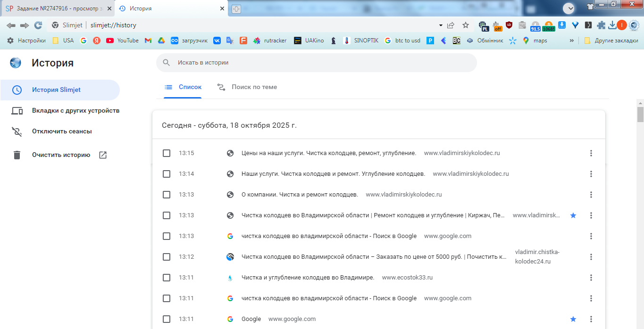Viewport: 644px width, 329px height.
Task: Click the share page icon in address bar
Action: [x=451, y=25]
